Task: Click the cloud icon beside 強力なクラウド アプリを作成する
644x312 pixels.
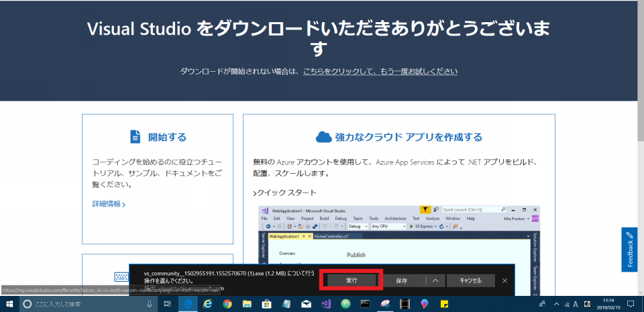Action: tap(323, 137)
